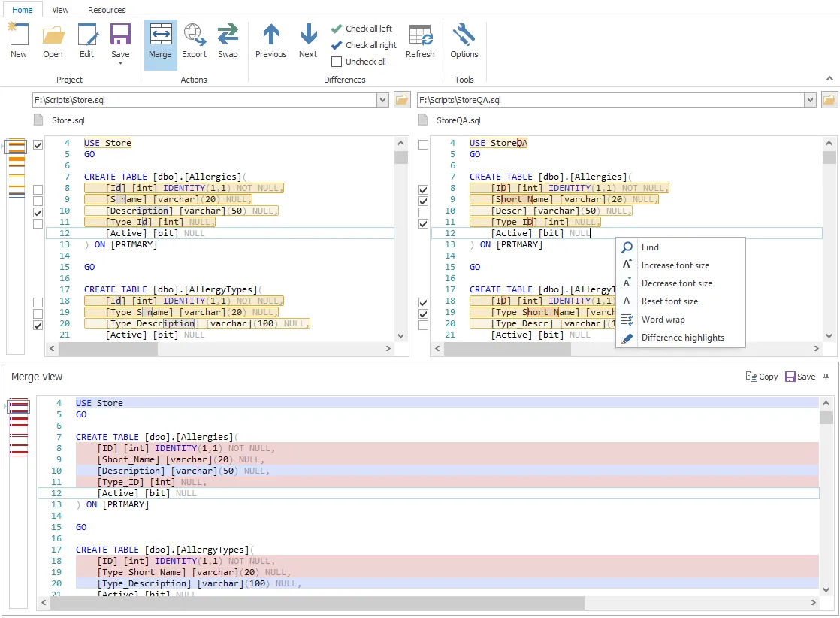Switch to the Resources ribbon tab
The image size is (840, 618).
click(x=107, y=10)
